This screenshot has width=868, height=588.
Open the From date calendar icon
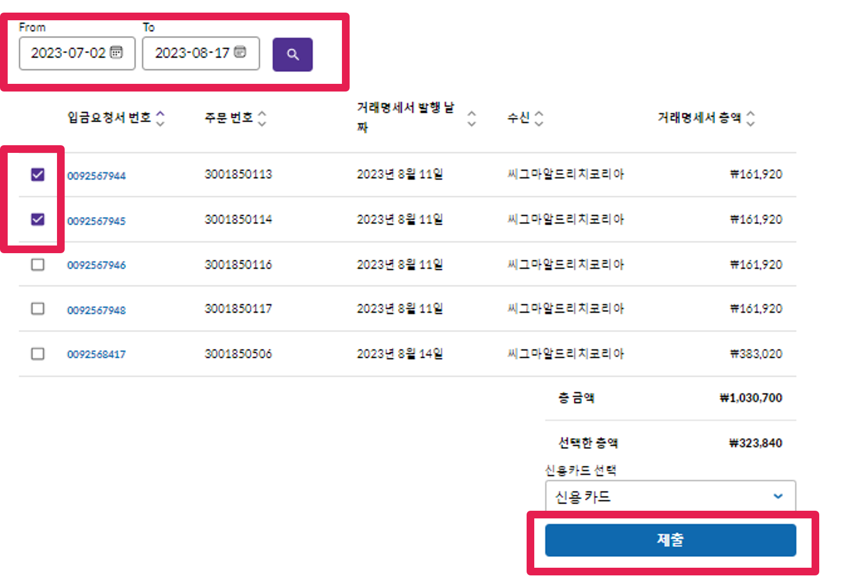coord(116,53)
